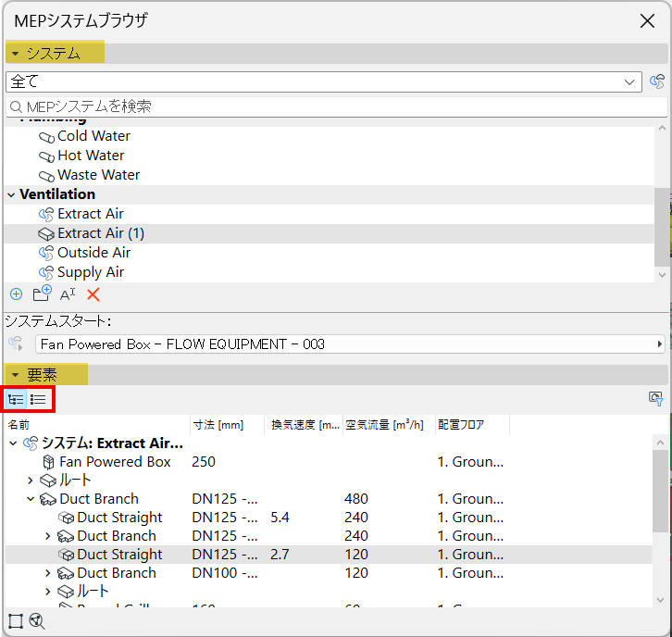
Task: Click the ventilation fan icon beside 全て dropdown
Action: coord(657,81)
